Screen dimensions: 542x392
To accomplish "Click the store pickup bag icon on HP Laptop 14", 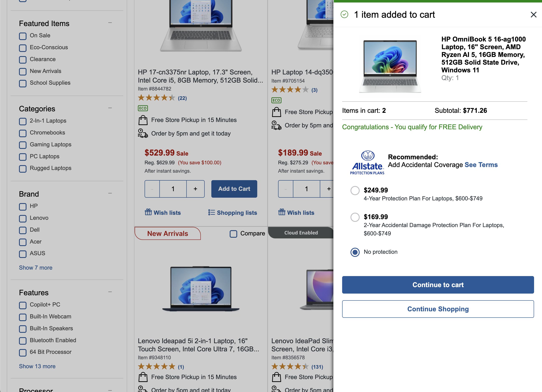I will pos(276,112).
